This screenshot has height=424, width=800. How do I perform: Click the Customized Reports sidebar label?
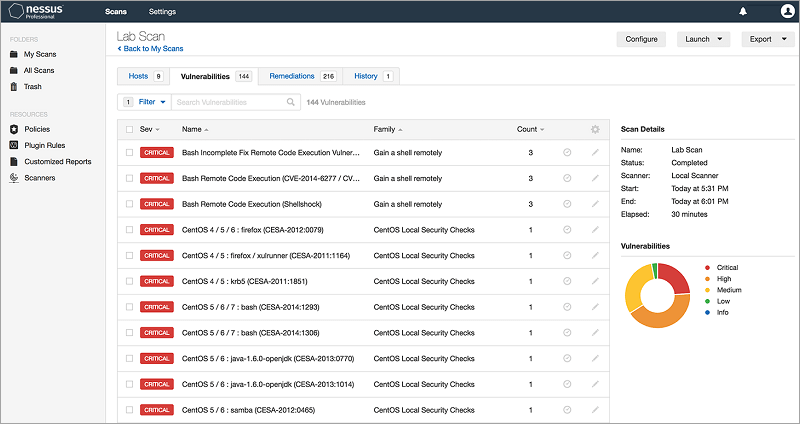[58, 162]
